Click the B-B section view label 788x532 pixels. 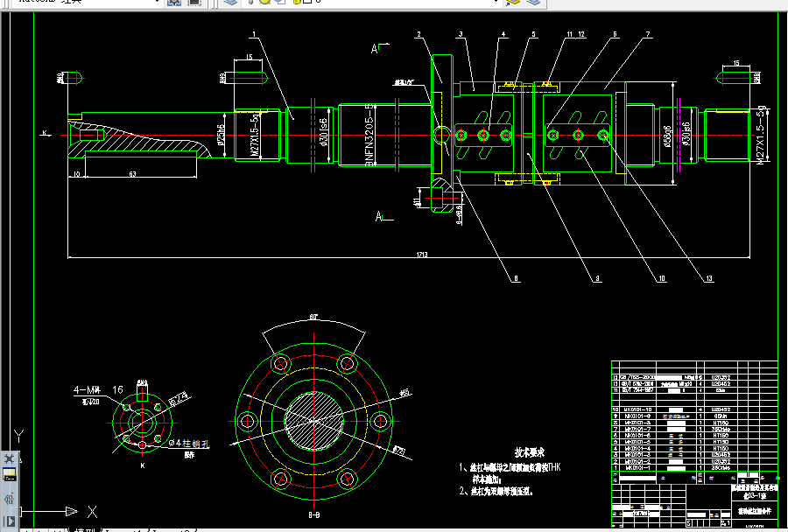314,514
